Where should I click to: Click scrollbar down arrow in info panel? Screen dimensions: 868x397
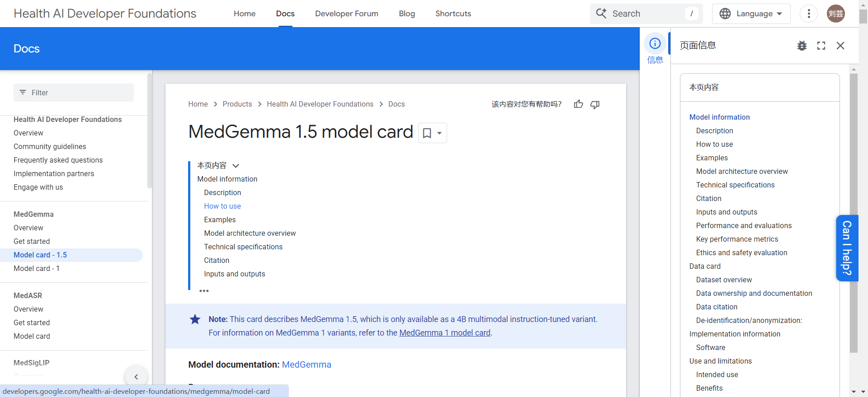854,392
